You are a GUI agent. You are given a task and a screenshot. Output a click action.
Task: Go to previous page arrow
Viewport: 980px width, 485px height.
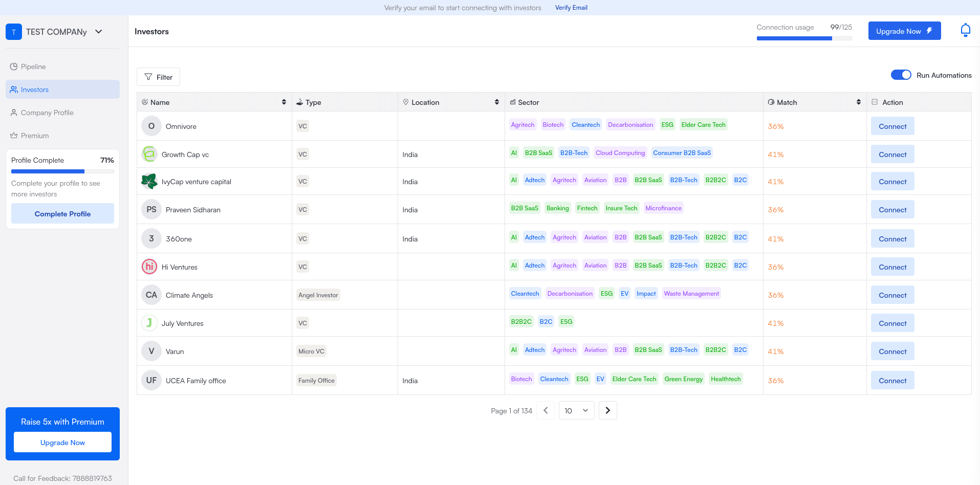coord(546,410)
